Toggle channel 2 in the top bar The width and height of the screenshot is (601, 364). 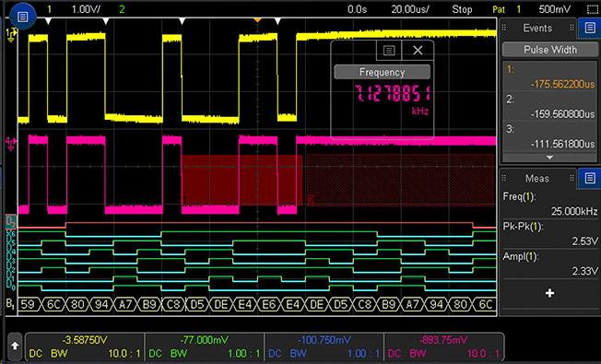122,9
